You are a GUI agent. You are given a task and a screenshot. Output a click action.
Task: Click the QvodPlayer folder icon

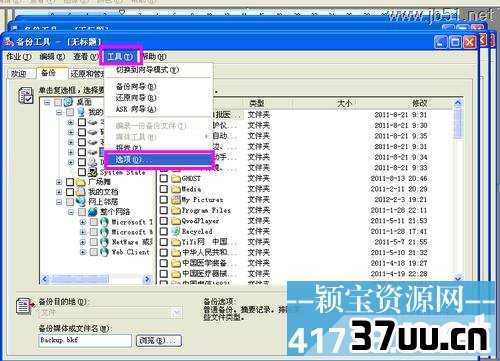coord(176,221)
